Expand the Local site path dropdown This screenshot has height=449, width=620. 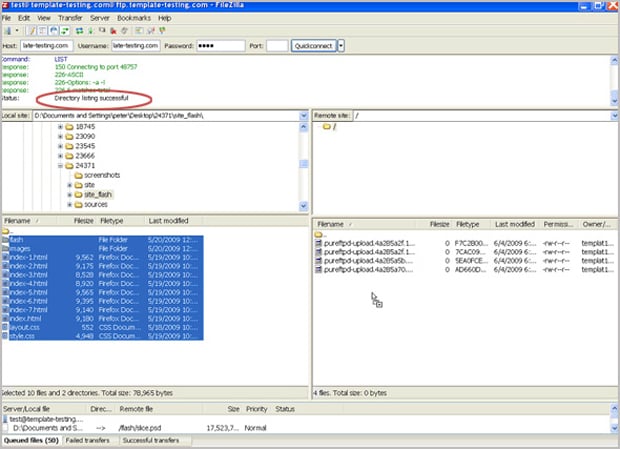point(303,116)
